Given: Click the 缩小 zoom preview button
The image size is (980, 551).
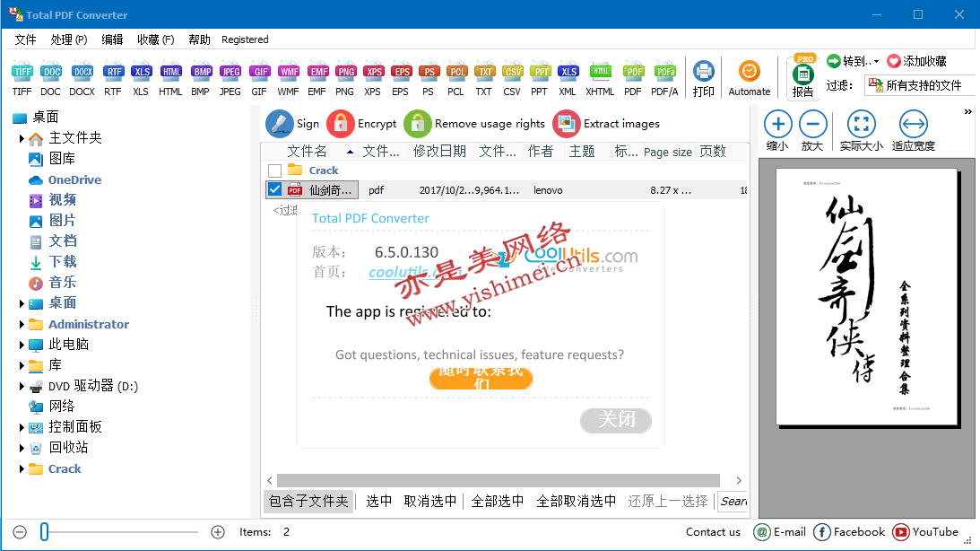Looking at the screenshot, I should pyautogui.click(x=778, y=131).
